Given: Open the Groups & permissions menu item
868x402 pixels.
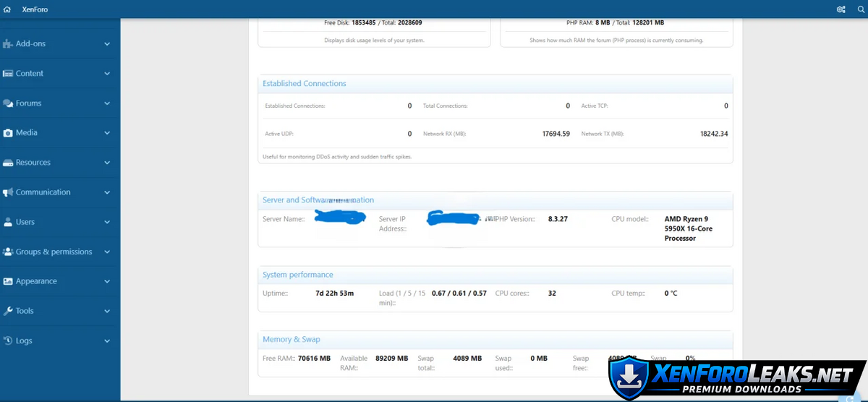Looking at the screenshot, I should click(x=54, y=252).
